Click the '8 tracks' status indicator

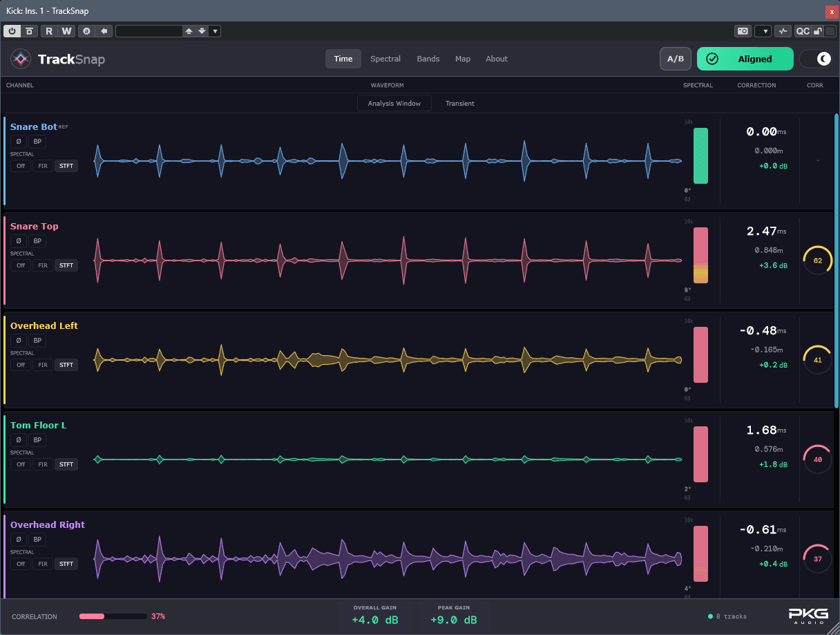point(727,616)
